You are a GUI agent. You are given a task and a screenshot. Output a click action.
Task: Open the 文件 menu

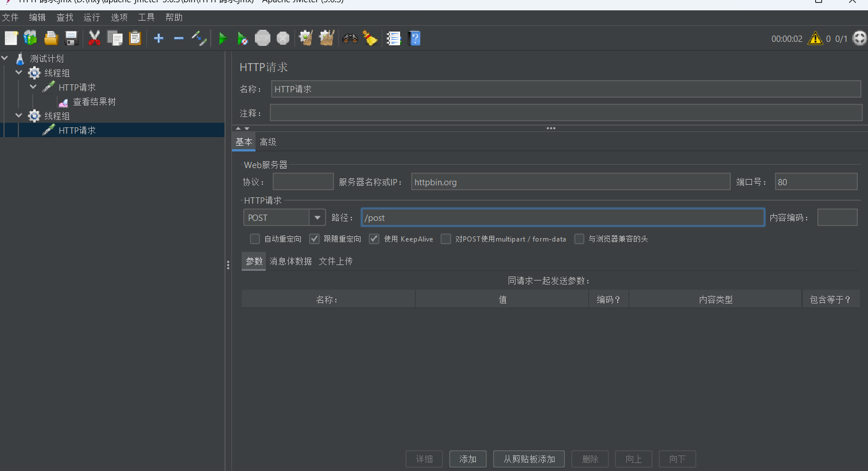[x=10, y=17]
